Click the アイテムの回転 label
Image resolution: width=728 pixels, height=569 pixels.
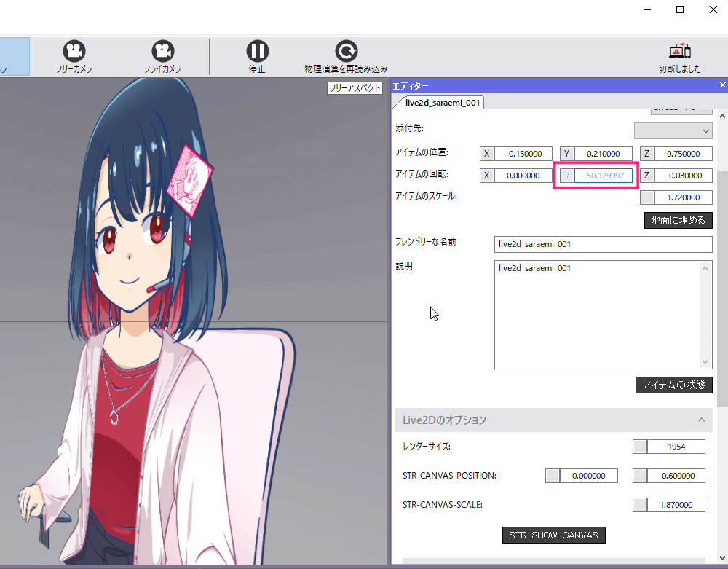[422, 174]
